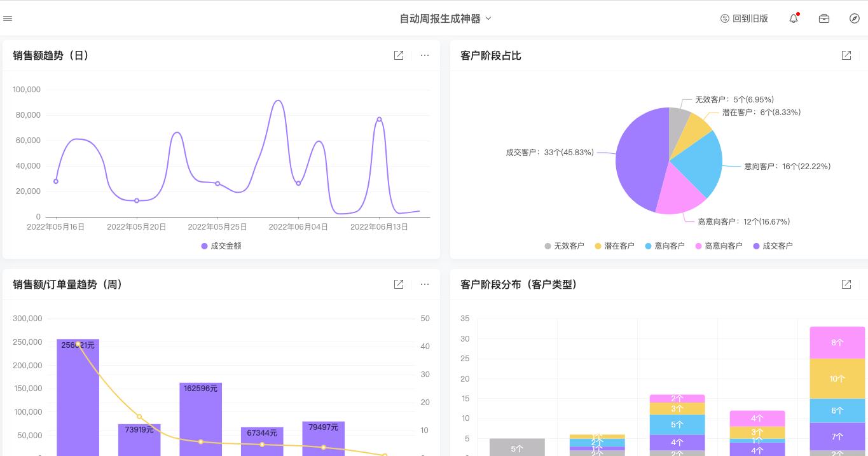Image resolution: width=868 pixels, height=456 pixels.
Task: Expand 客户阶段分布（客户类型）chart to fullscreen
Action: pos(846,284)
